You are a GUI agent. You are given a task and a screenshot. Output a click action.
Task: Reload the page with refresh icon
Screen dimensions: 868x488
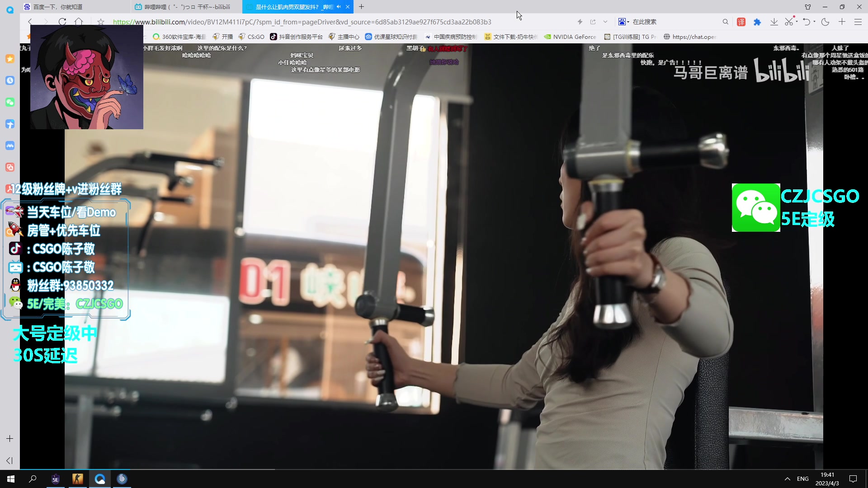[x=62, y=22]
